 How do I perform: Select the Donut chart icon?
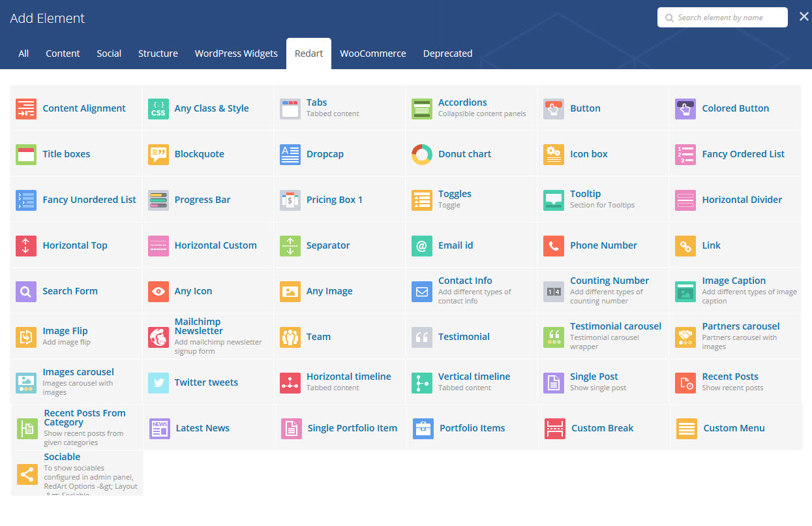(422, 155)
